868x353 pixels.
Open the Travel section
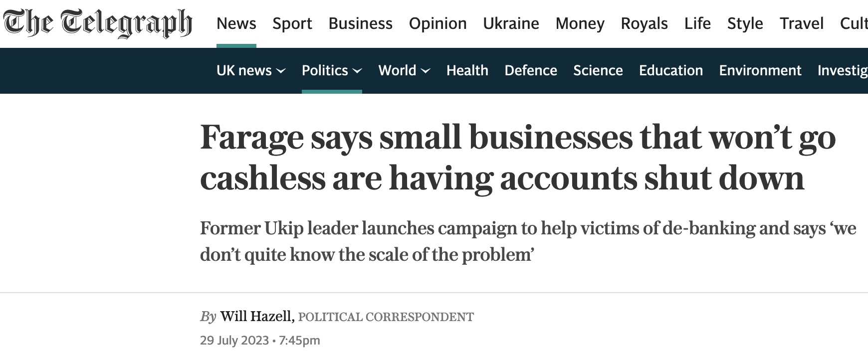pos(802,23)
